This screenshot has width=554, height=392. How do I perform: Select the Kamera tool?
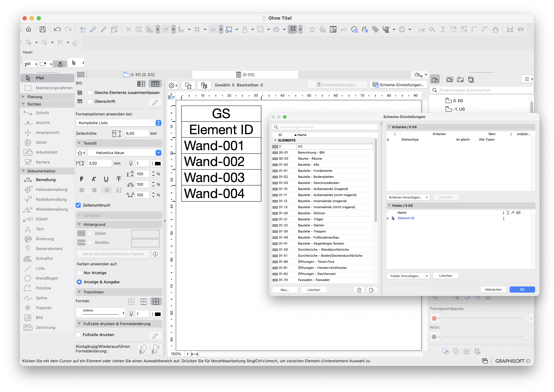[x=47, y=162]
